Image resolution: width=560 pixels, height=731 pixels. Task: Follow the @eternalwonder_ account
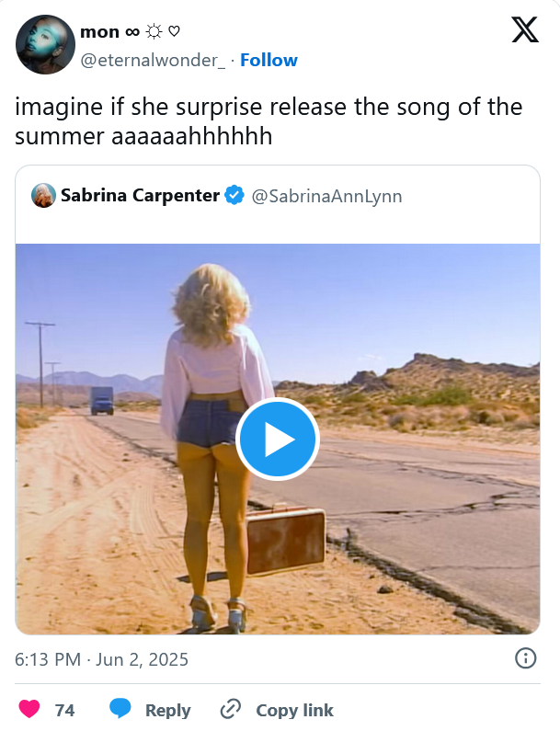pos(269,60)
